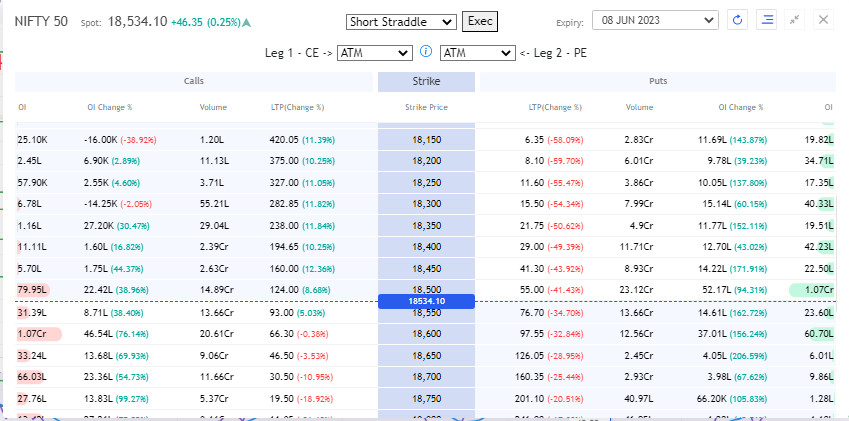The image size is (849, 421).
Task: Click the Strike Price column header
Action: (426, 107)
